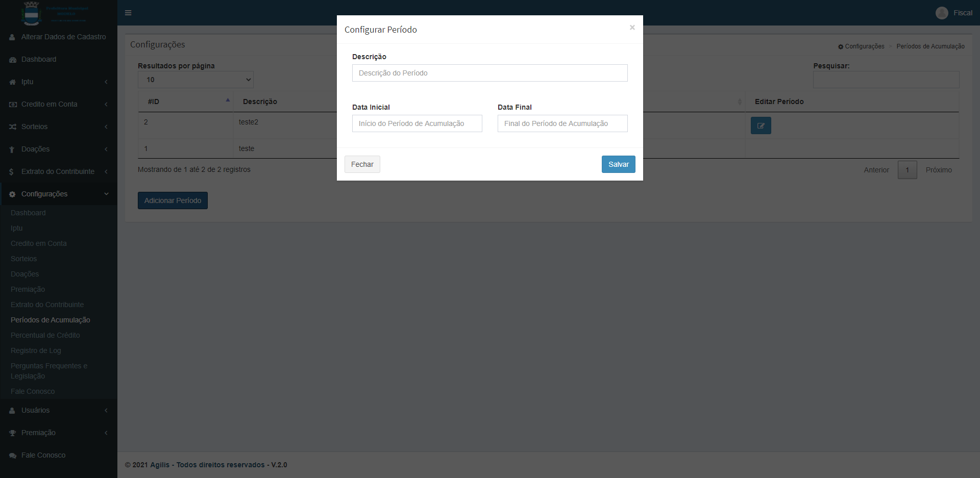Click the Fiscal user avatar icon
Viewport: 980px width, 478px height.
942,13
